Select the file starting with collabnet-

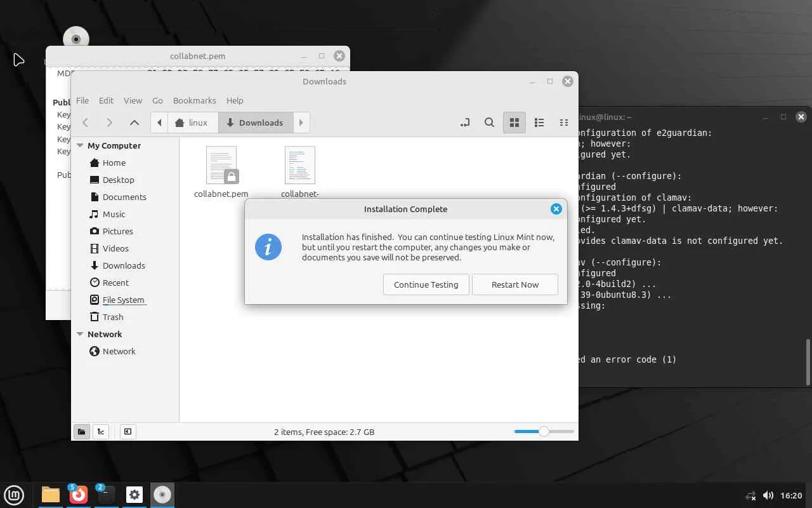click(300, 165)
